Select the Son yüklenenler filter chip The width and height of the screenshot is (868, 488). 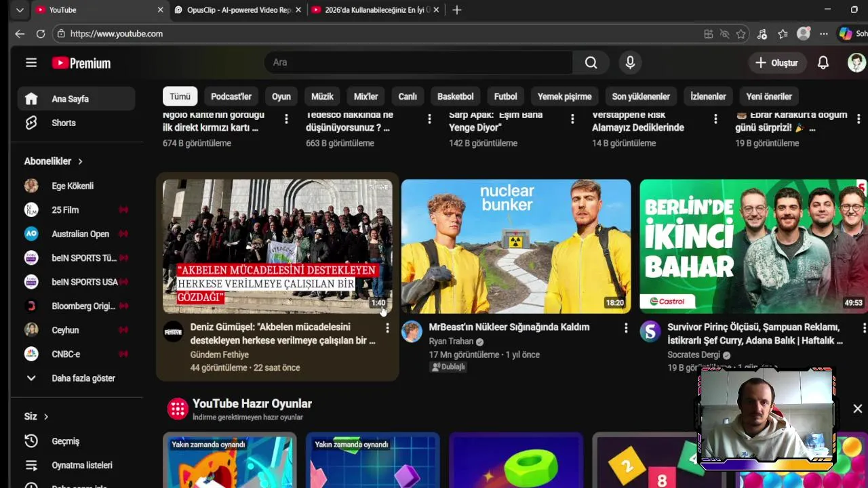(641, 96)
